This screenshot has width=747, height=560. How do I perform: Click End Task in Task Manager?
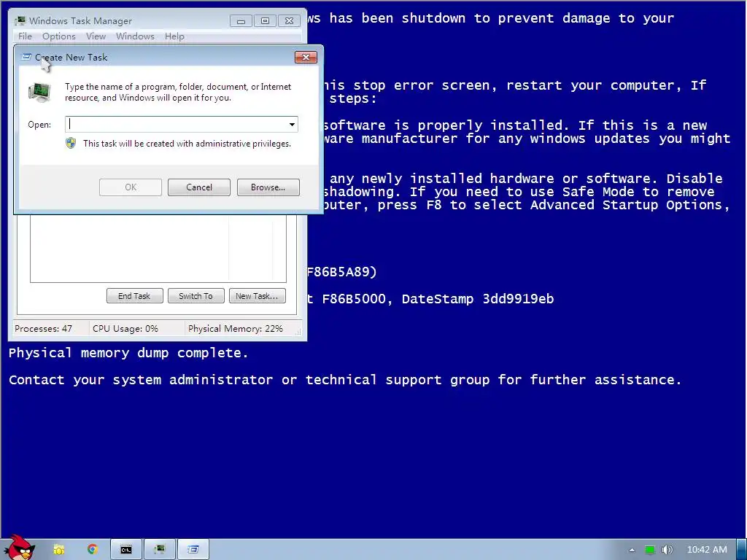pyautogui.click(x=134, y=296)
